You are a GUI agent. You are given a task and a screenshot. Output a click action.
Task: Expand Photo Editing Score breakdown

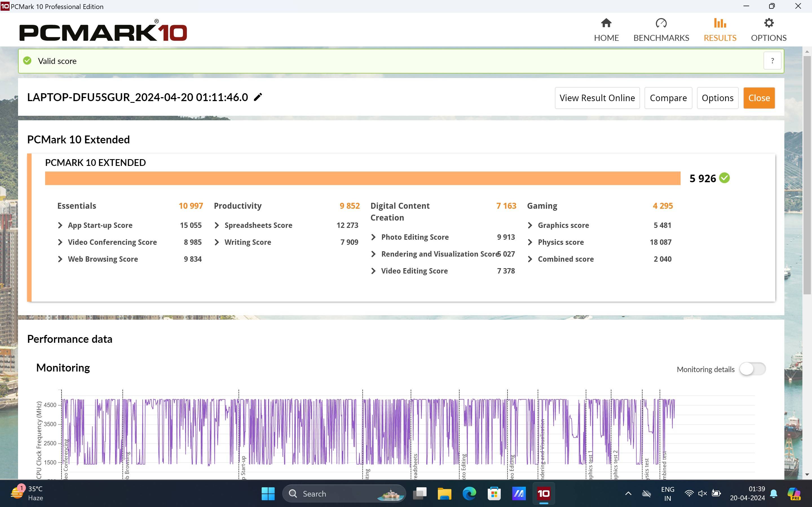(x=373, y=237)
